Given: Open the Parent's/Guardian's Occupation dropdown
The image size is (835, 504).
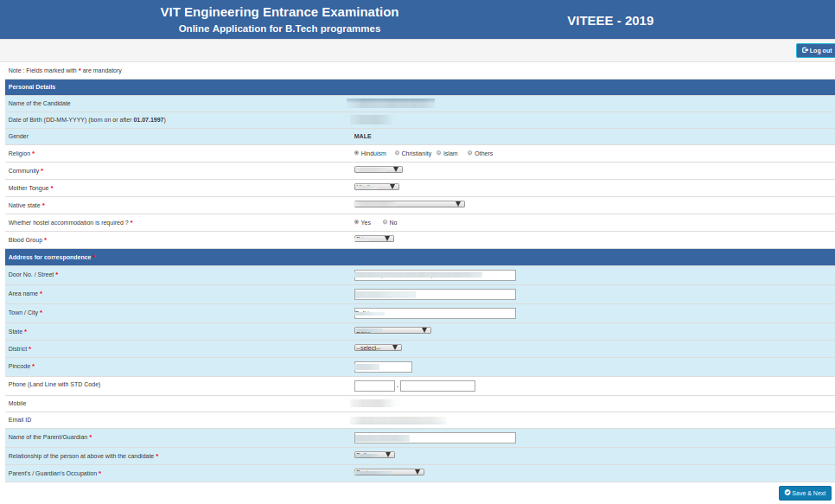Looking at the screenshot, I should [389, 471].
